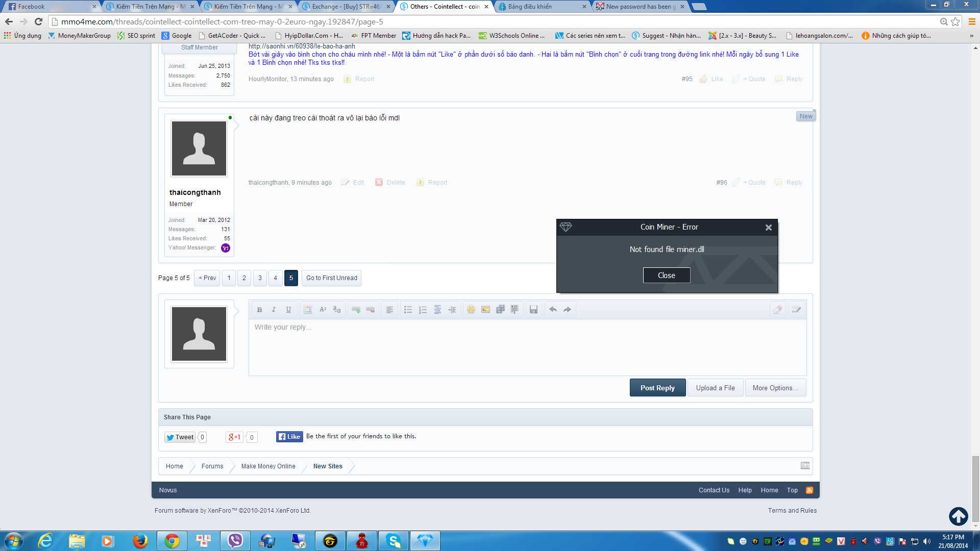Viewport: 980px width, 551px height.
Task: Click the remove formatting eraser icon
Action: (777, 310)
